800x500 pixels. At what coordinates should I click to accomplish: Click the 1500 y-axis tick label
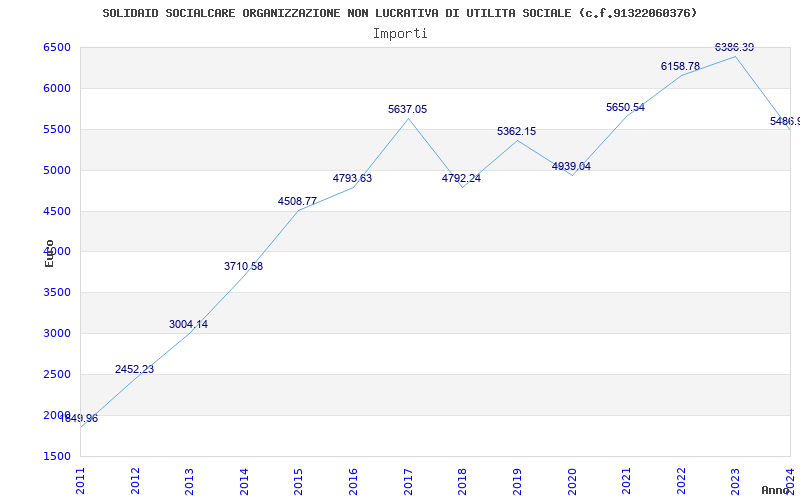click(57, 456)
